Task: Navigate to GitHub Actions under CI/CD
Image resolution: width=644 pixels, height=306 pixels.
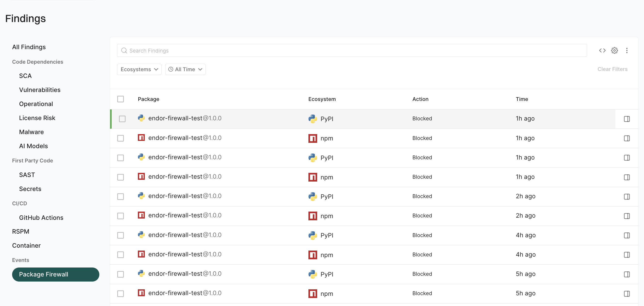Action: click(41, 217)
